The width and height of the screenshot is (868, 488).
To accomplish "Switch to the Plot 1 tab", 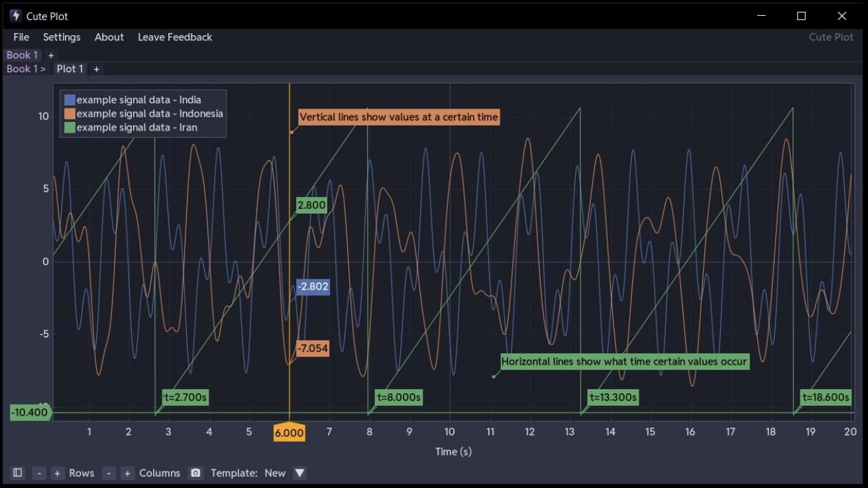I will [x=70, y=68].
